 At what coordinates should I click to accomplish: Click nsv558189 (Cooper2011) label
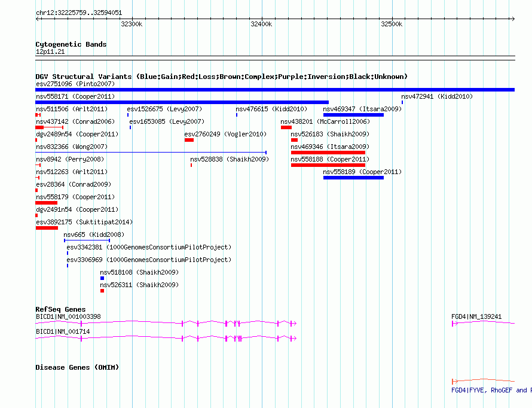coord(362,172)
